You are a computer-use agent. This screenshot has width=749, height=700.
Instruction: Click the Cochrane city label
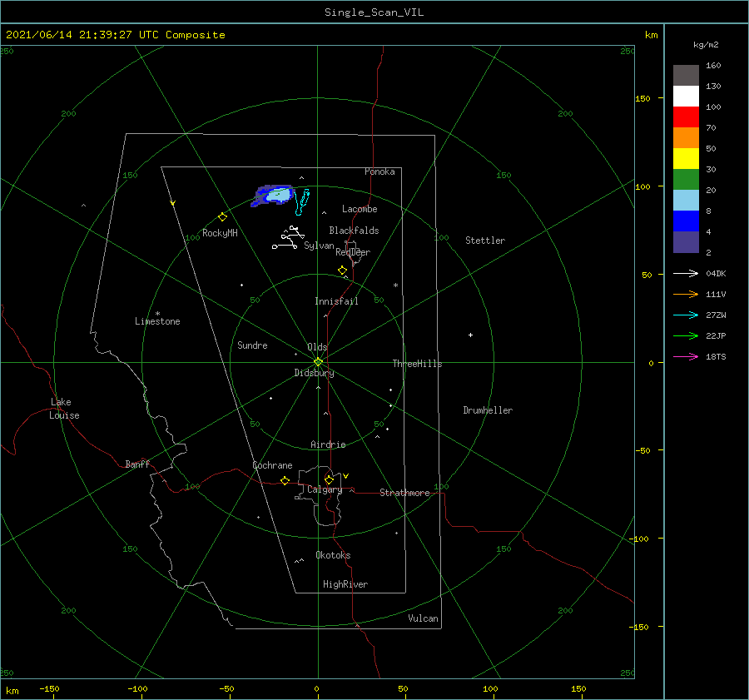click(272, 465)
